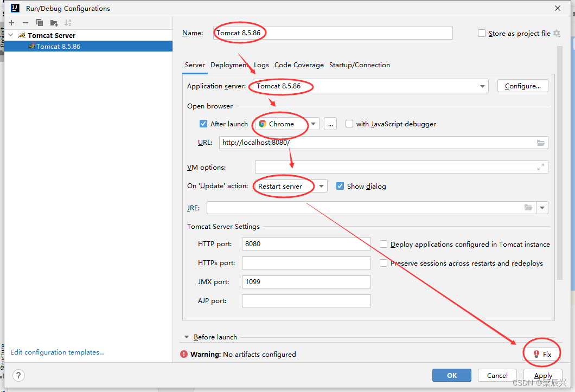This screenshot has width=575, height=392.
Task: Browse URL with folder icon
Action: 540,143
